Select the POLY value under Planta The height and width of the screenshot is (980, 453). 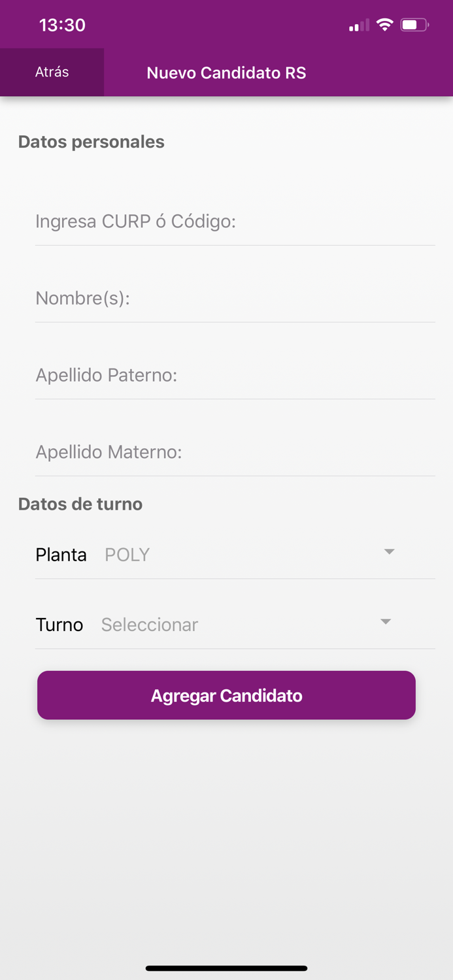point(126,554)
